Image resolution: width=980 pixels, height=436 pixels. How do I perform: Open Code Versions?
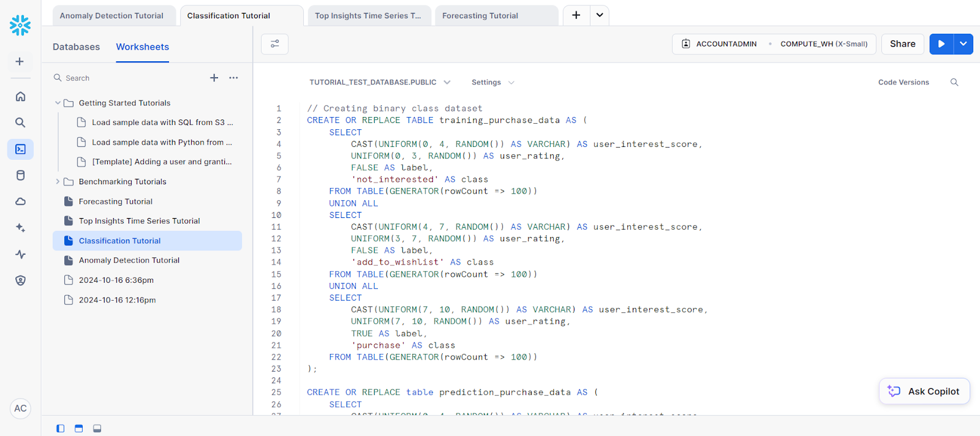click(x=903, y=82)
